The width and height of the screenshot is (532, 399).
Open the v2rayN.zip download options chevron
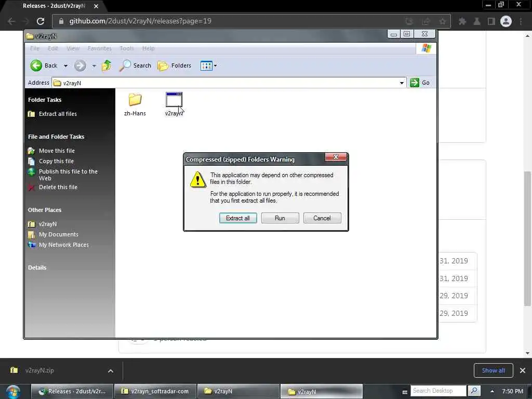[x=111, y=371]
